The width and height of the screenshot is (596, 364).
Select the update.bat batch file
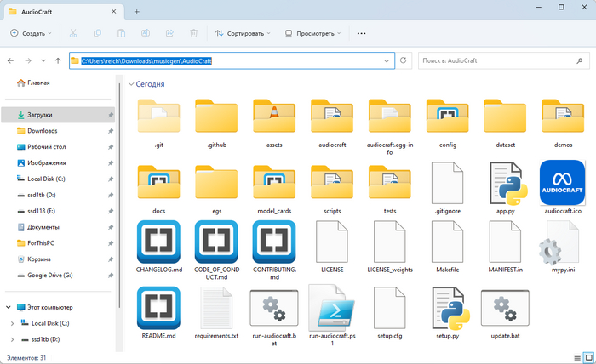pyautogui.click(x=505, y=310)
